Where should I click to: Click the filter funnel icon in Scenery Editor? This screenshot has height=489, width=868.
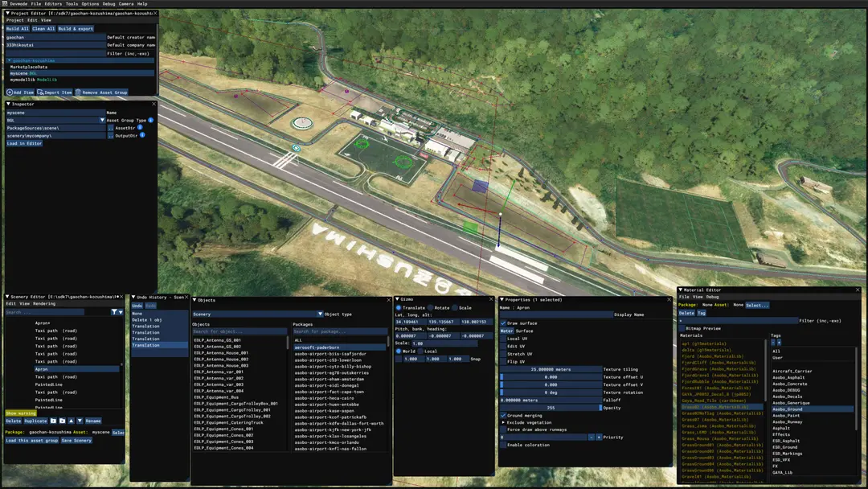coord(114,312)
